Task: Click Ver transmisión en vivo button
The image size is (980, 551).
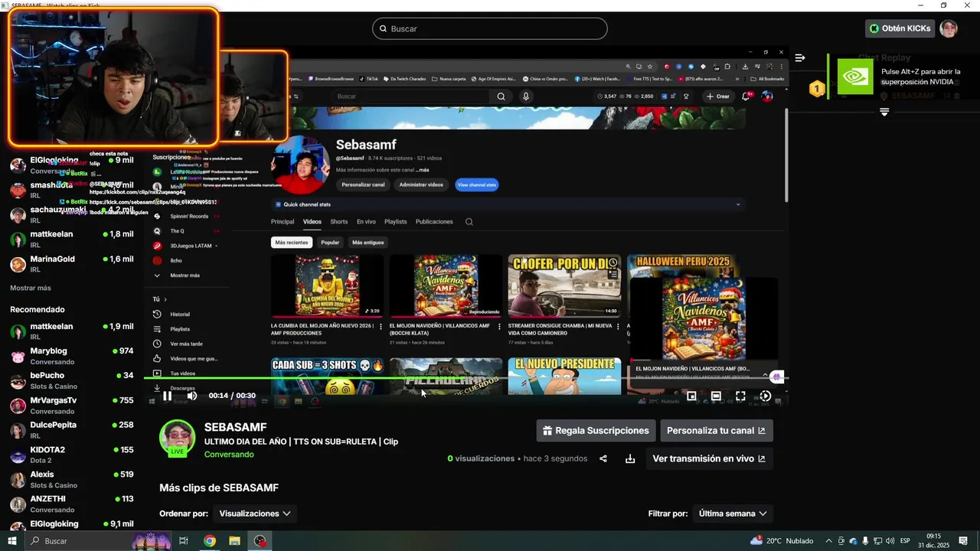Action: click(708, 458)
